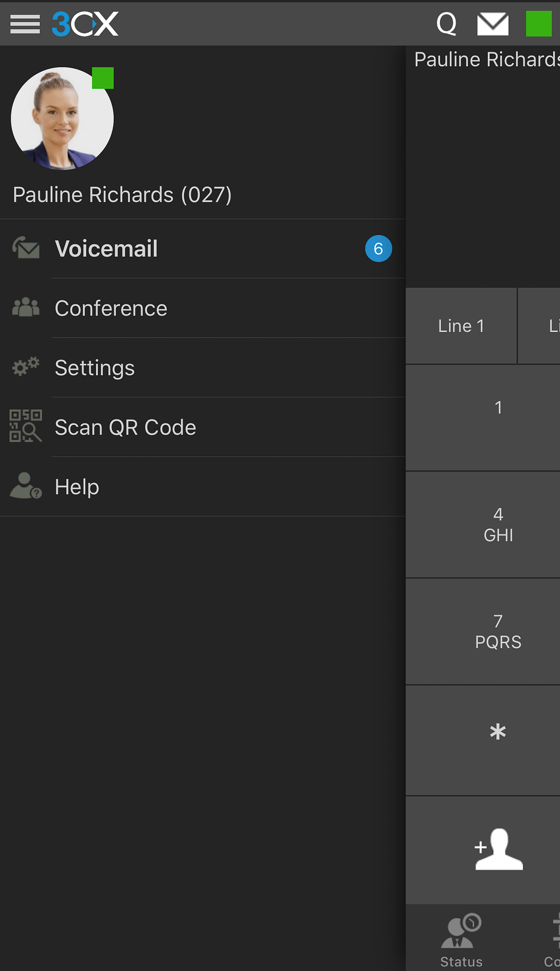This screenshot has width=560, height=971.
Task: Open Conference menu item
Action: click(203, 308)
